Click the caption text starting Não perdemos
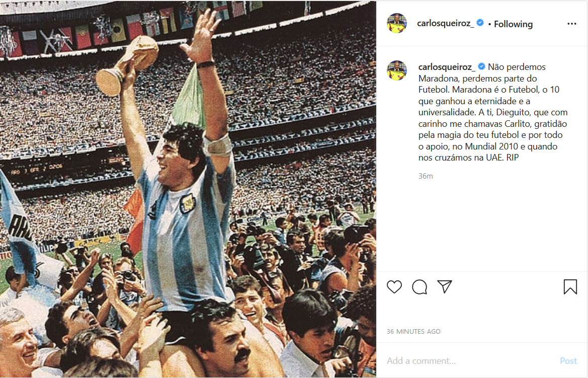588x378 pixels. 493,112
